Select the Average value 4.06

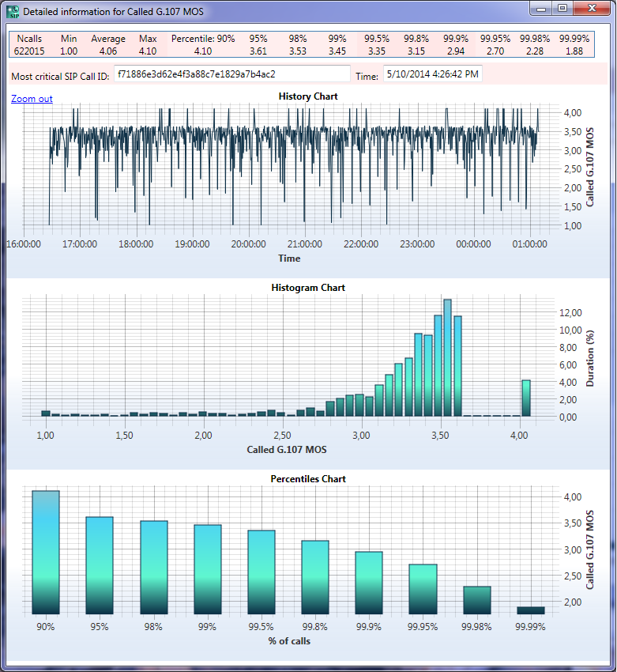[x=108, y=51]
